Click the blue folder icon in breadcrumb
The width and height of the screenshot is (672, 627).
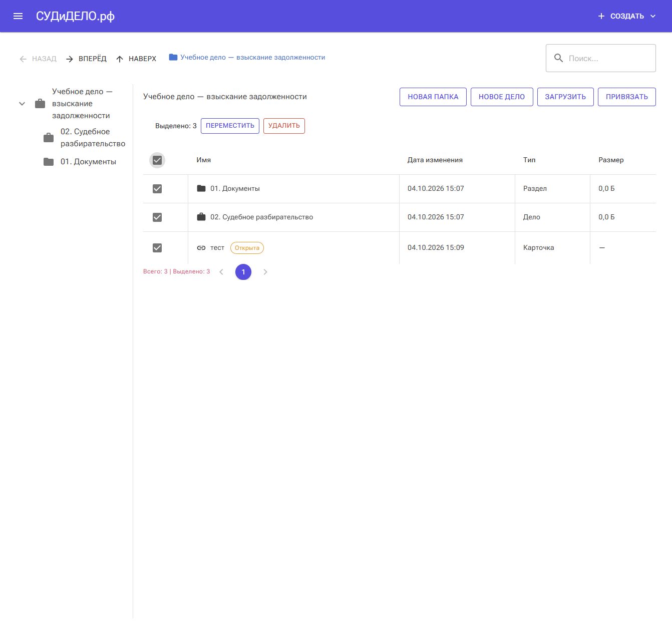(x=173, y=58)
